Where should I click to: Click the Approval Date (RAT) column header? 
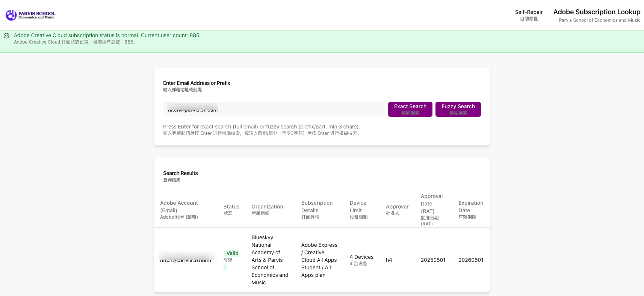click(x=432, y=210)
